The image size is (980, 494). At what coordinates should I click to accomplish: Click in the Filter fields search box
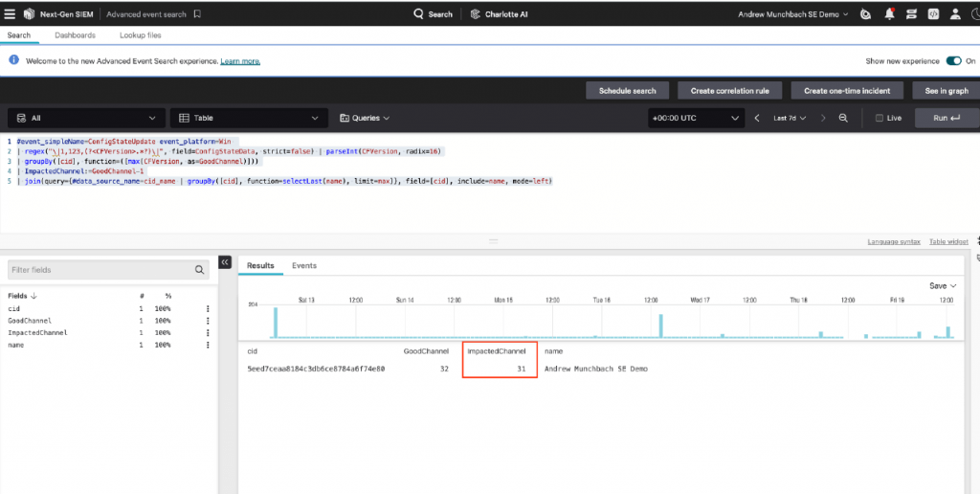[x=101, y=270]
